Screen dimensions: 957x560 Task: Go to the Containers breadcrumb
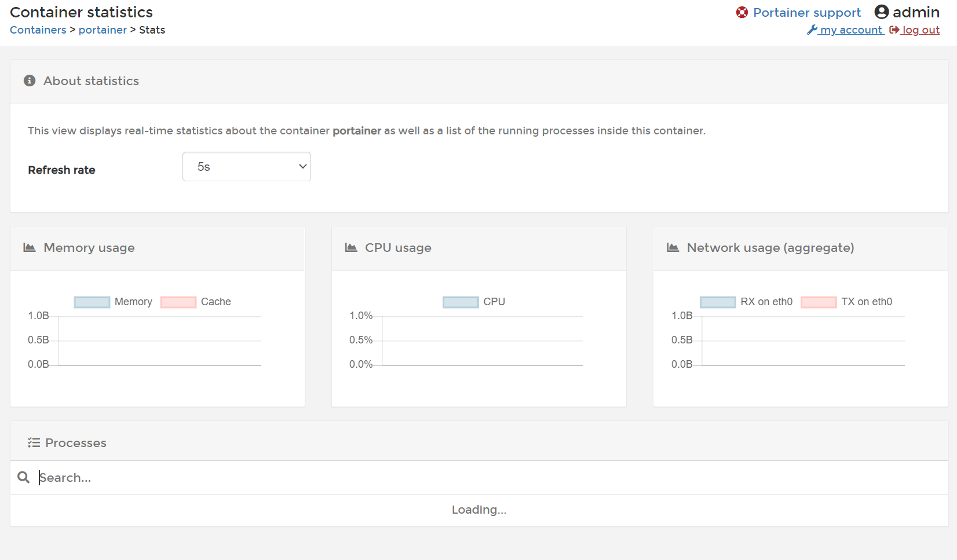[x=38, y=30]
